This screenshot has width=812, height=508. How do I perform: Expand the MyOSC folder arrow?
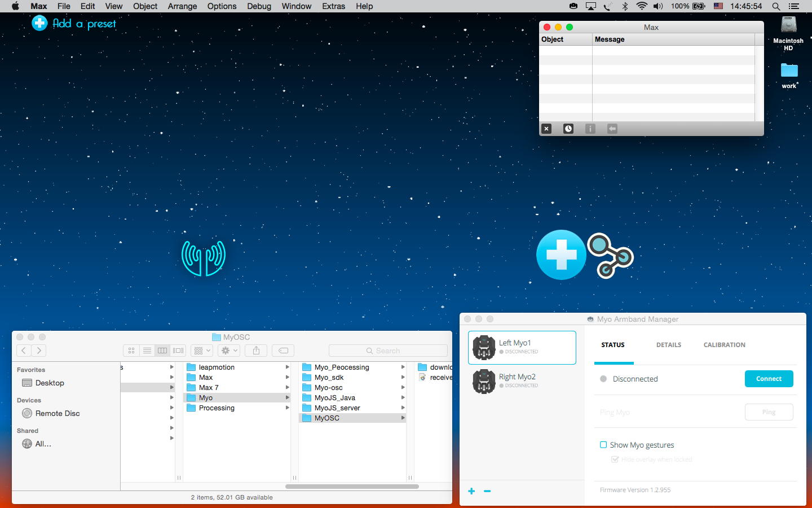click(403, 418)
